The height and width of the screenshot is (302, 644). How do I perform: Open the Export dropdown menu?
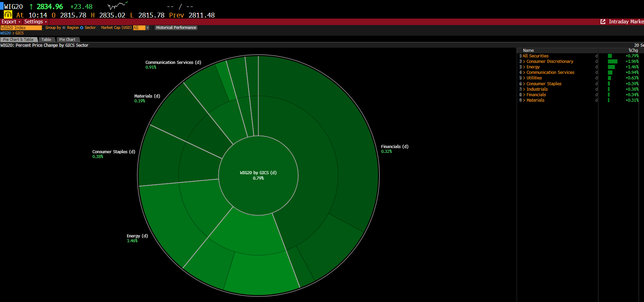coord(11,22)
